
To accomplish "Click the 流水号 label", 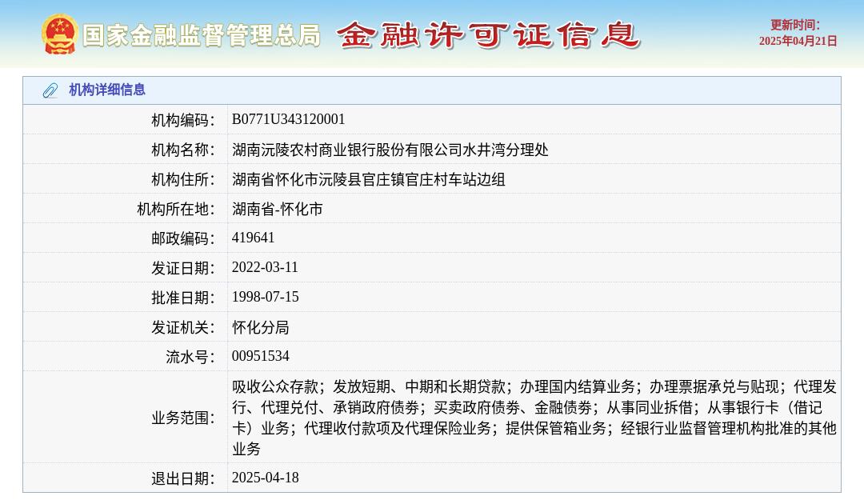I will coord(190,357).
